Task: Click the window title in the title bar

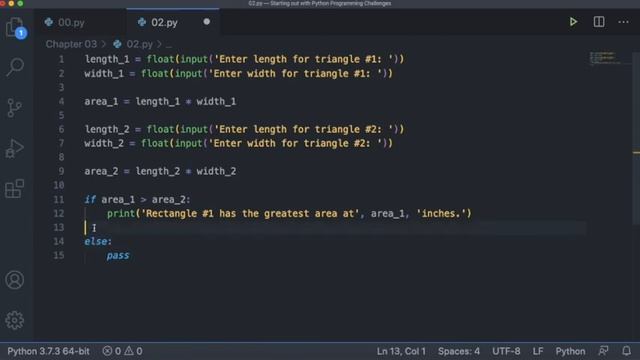Action: click(320, 3)
